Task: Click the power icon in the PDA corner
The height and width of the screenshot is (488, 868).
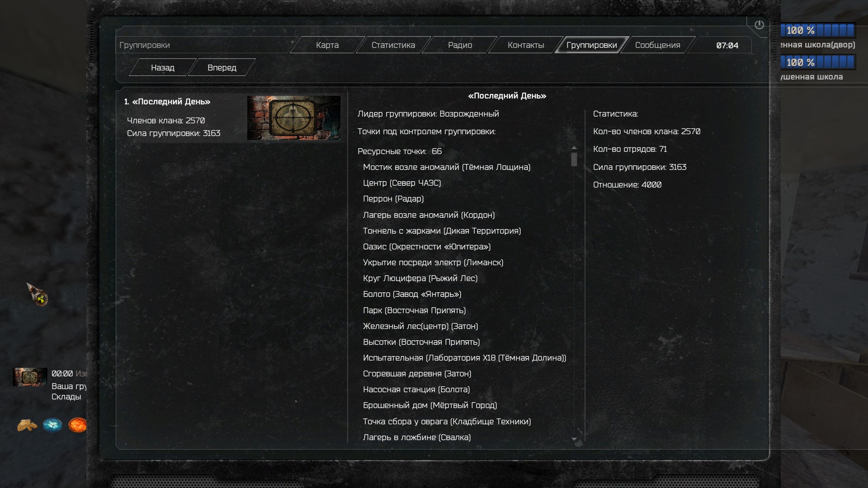Action: 759,25
